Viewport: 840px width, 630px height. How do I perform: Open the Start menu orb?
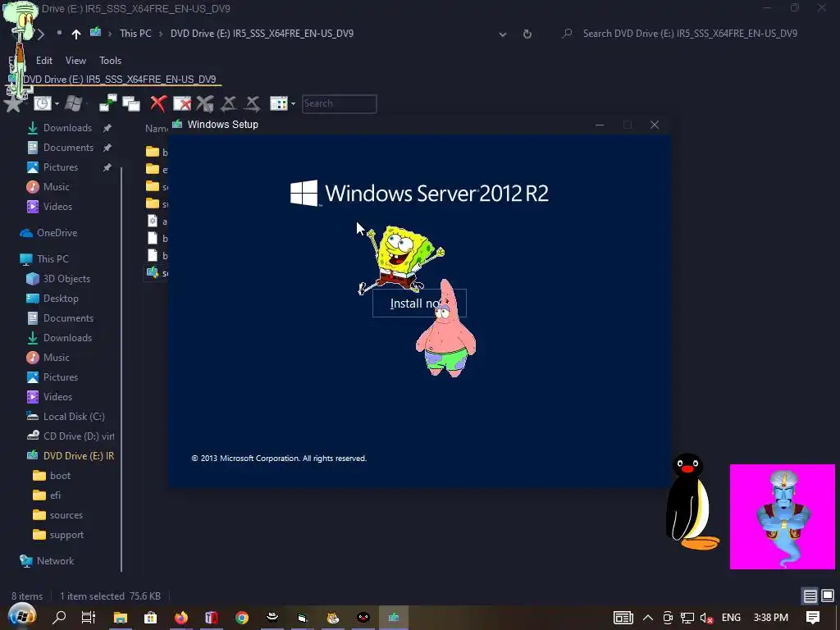point(22,617)
